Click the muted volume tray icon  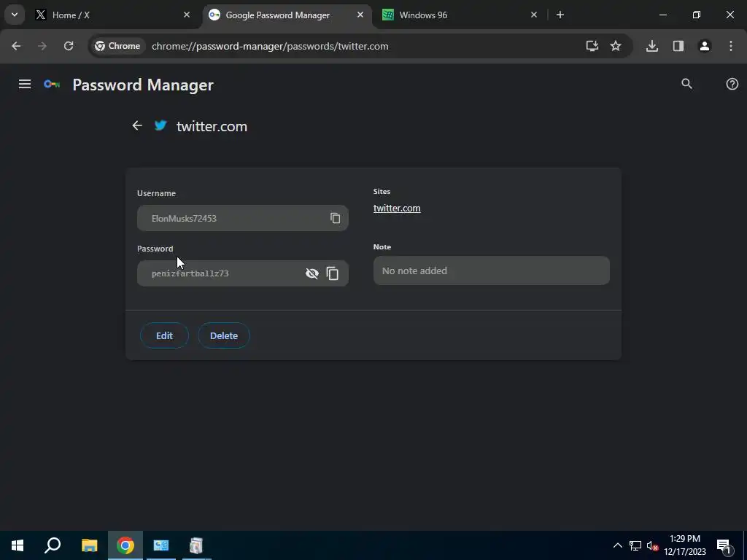point(652,545)
